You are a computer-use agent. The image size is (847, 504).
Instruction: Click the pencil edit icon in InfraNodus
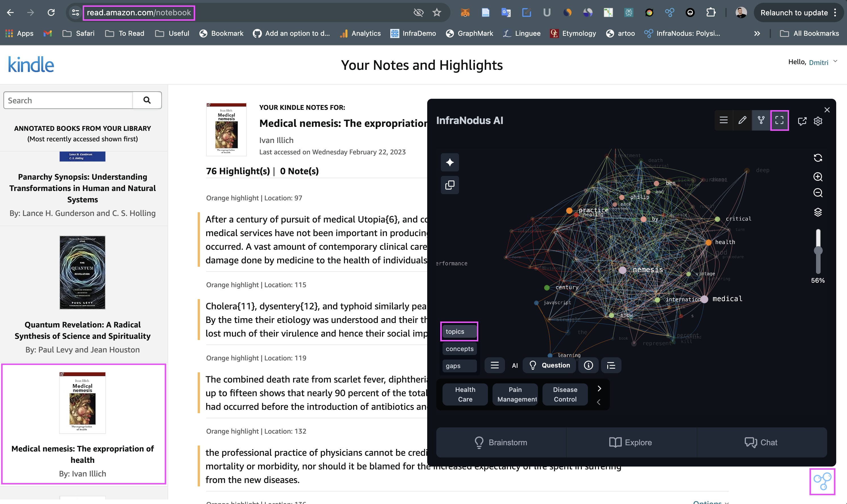742,120
